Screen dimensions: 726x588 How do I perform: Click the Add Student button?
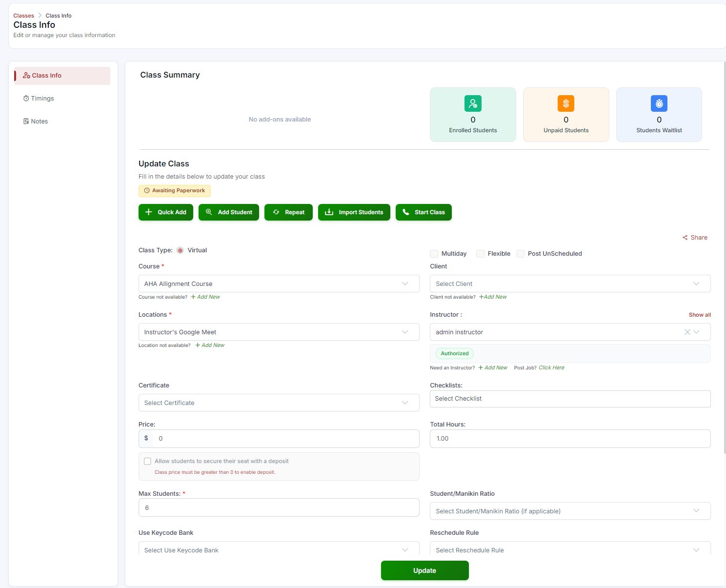229,212
